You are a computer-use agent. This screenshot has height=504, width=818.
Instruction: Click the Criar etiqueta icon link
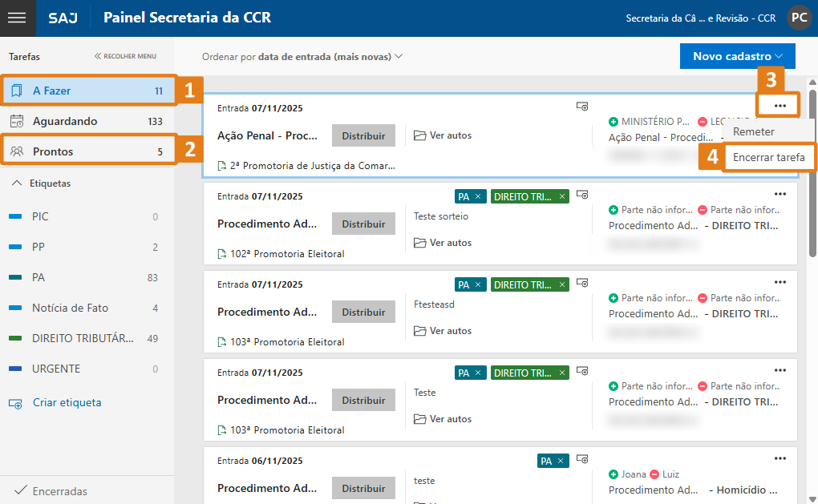[x=16, y=403]
